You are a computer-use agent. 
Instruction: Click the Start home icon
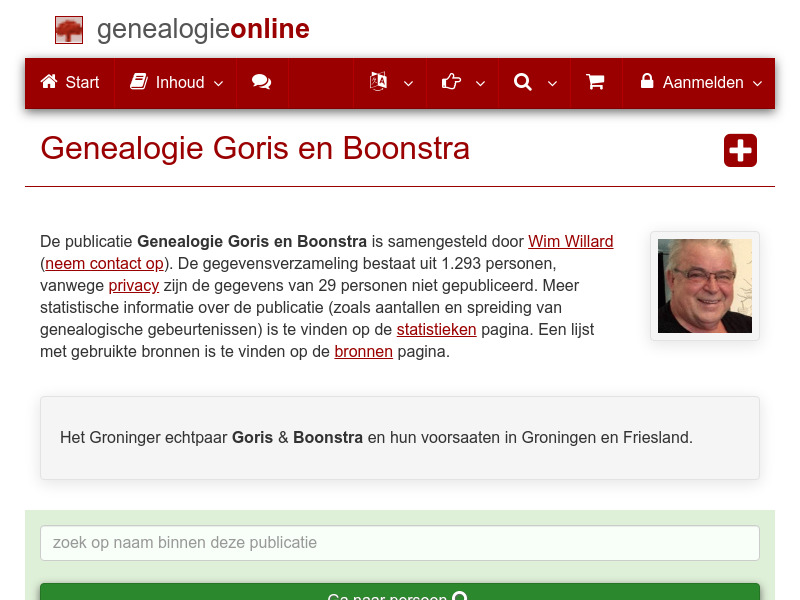pyautogui.click(x=47, y=82)
